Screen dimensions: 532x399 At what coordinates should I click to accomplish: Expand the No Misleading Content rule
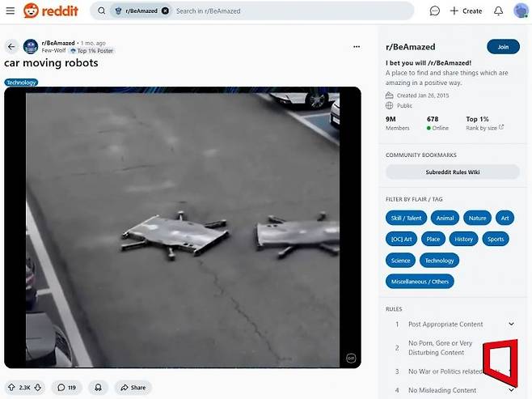pos(511,390)
